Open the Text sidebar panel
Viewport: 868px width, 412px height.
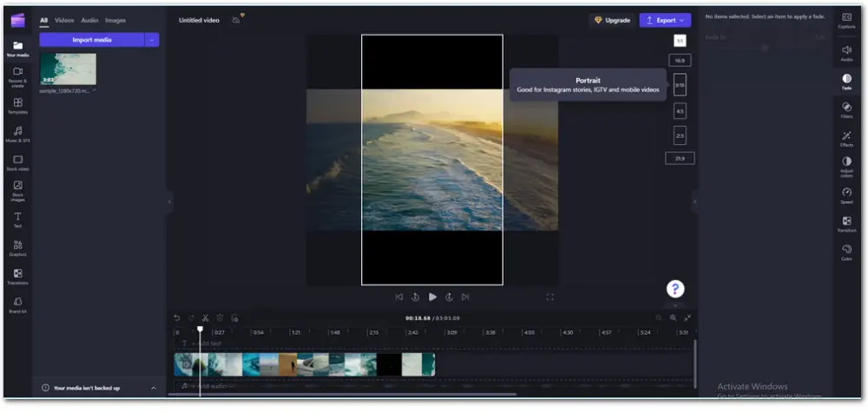coord(17,219)
